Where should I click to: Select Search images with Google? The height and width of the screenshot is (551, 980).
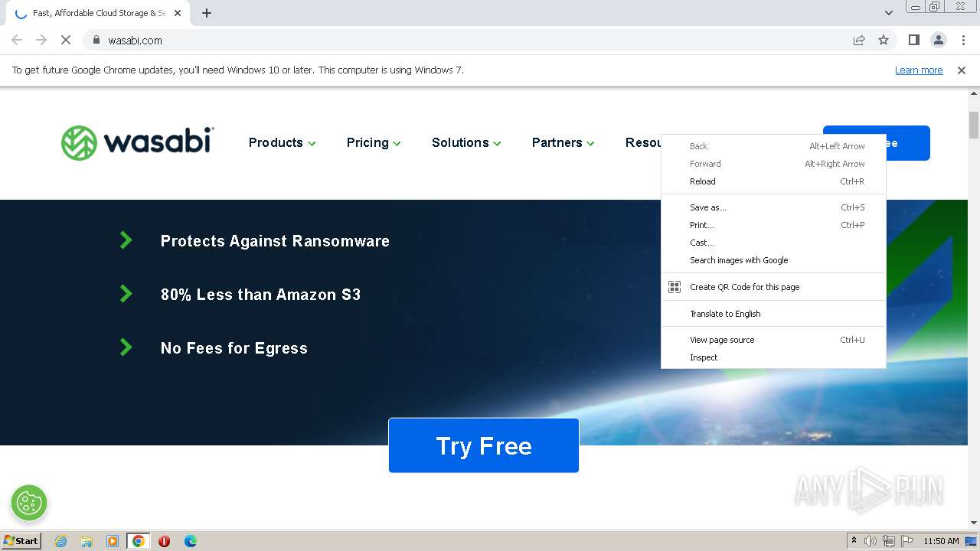click(773, 260)
